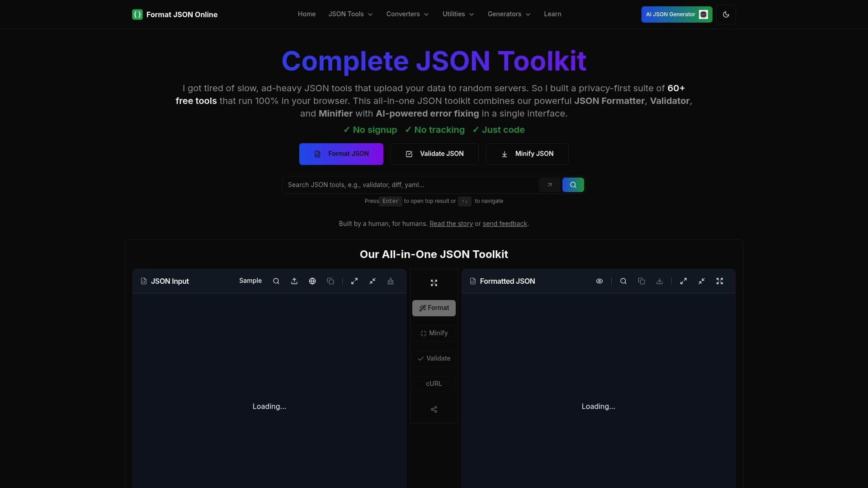868x488 pixels.
Task: Open the Learn menu item
Action: (x=552, y=14)
